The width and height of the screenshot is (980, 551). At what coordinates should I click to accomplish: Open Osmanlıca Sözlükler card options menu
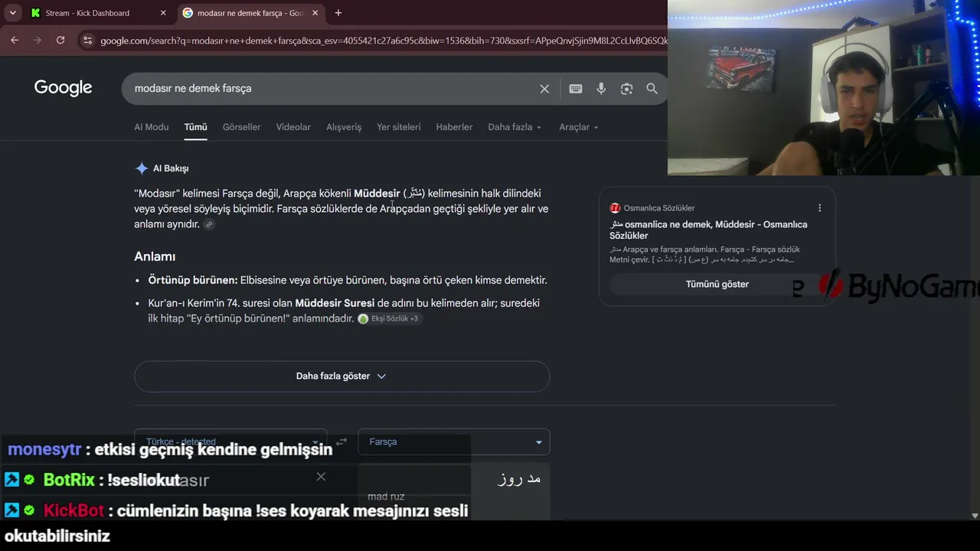[x=819, y=208]
